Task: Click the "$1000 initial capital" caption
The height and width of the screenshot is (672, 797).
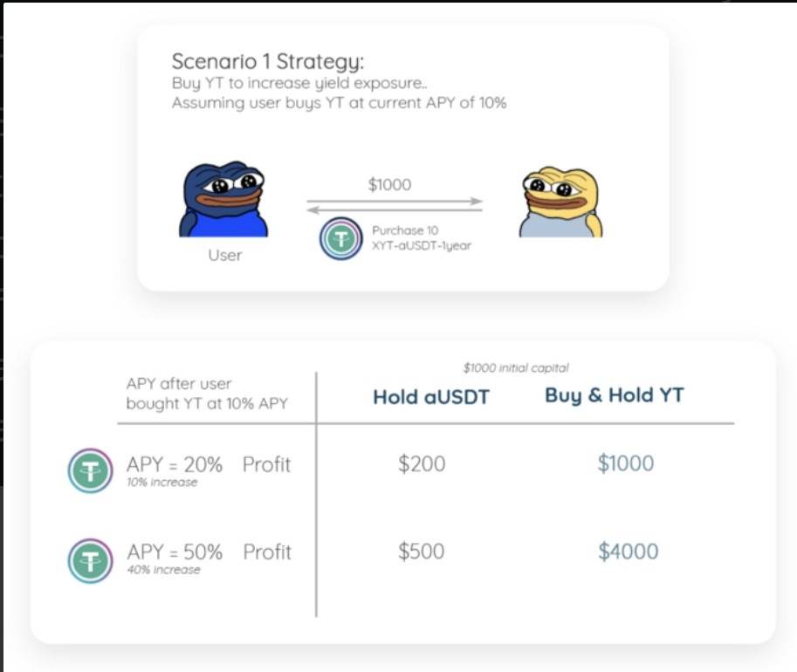Action: click(516, 368)
